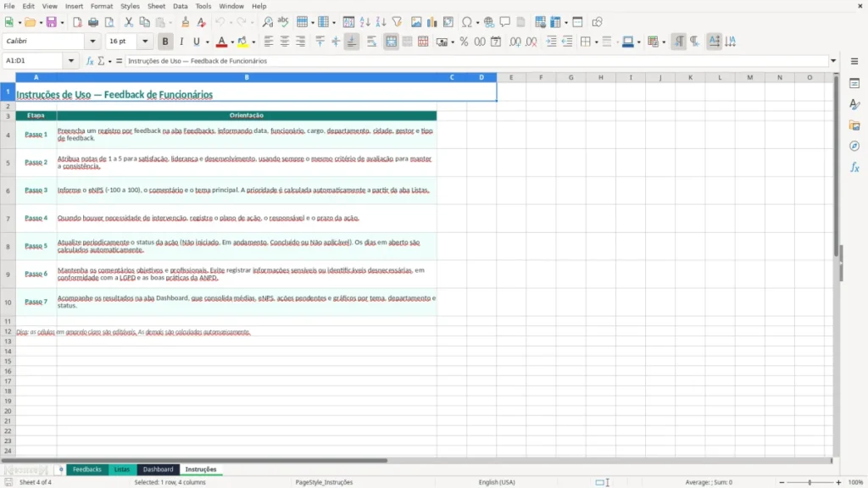This screenshot has width=868, height=488.
Task: Toggle Wrap Text button
Action: [x=371, y=42]
